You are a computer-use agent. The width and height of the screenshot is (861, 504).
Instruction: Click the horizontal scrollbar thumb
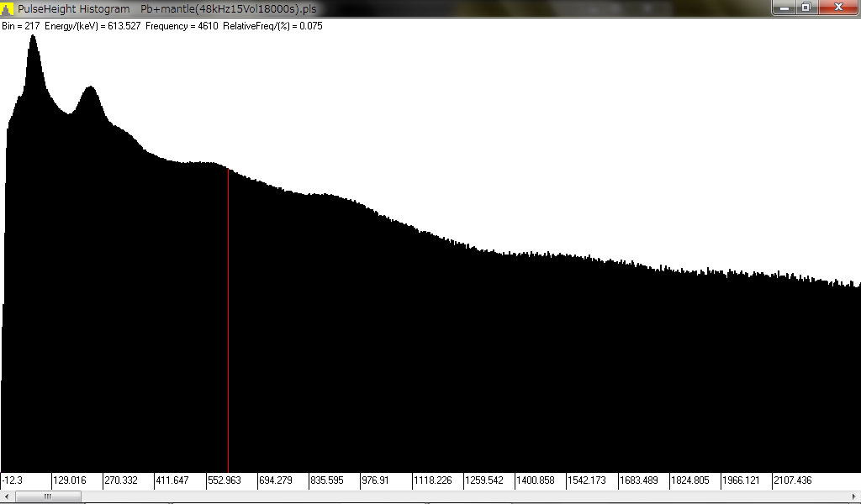pyautogui.click(x=48, y=496)
